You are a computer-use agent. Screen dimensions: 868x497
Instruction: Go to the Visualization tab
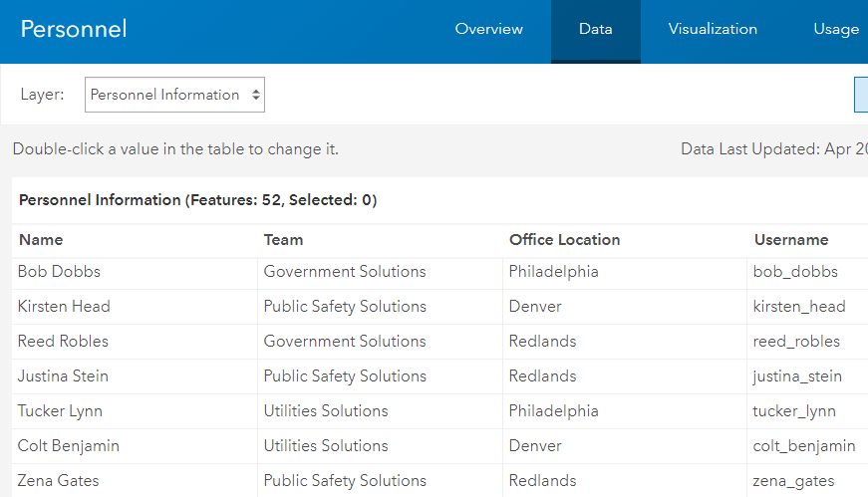point(713,29)
